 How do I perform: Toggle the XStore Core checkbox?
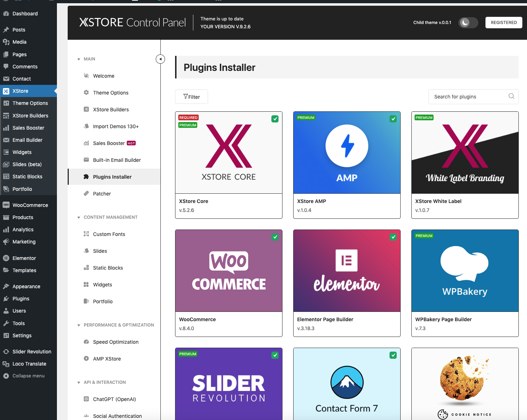click(275, 119)
